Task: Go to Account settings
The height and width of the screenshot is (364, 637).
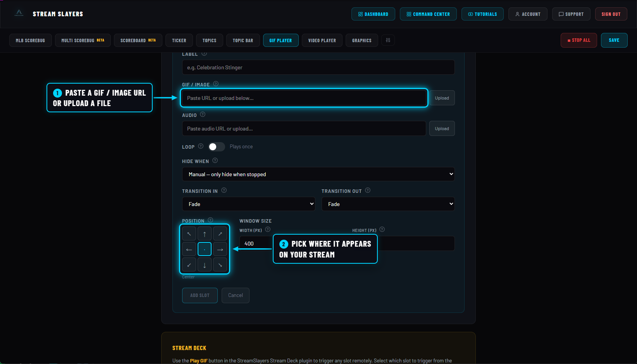Action: click(528, 14)
